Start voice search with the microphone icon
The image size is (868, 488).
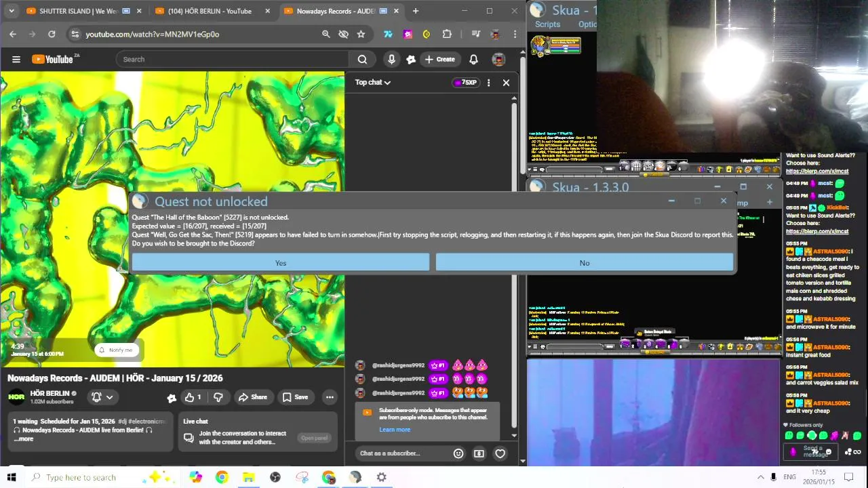(391, 59)
